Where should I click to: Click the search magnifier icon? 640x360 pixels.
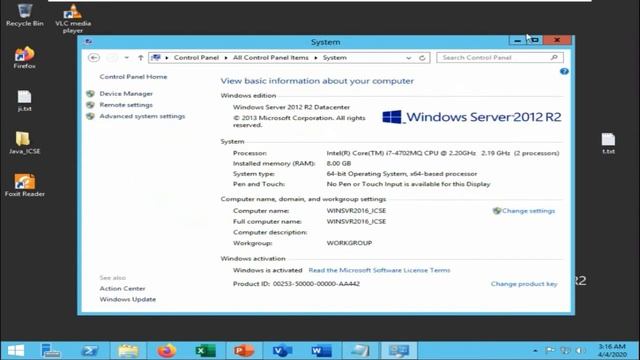point(554,58)
